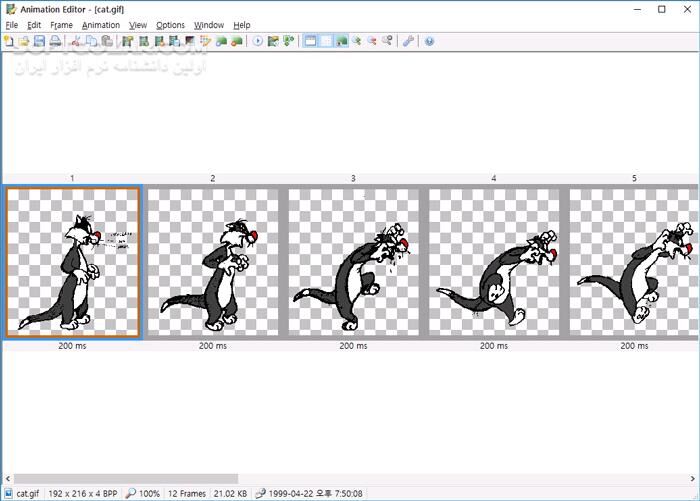700x501 pixels.
Task: Select frame 4 thumbnail of the running cat
Action: pos(493,262)
